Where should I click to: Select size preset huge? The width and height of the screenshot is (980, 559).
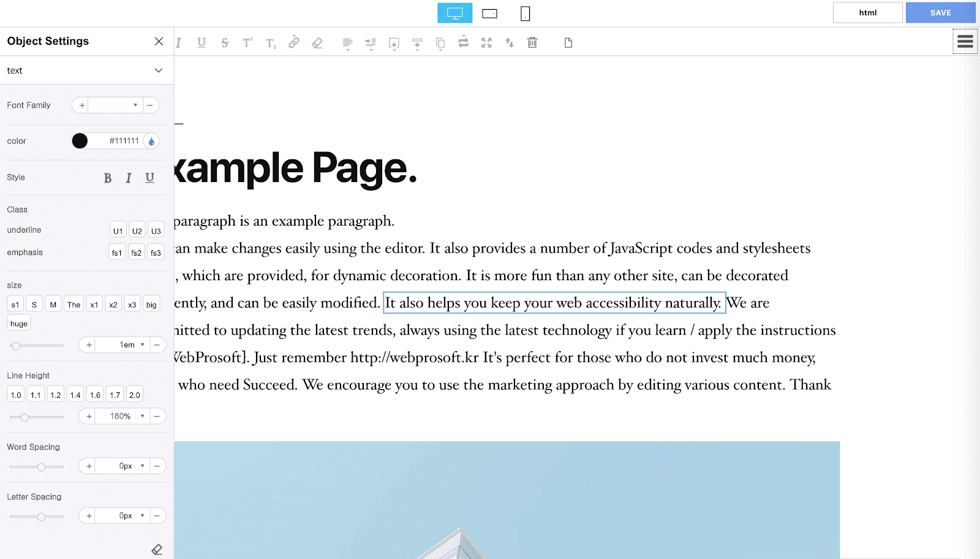19,324
